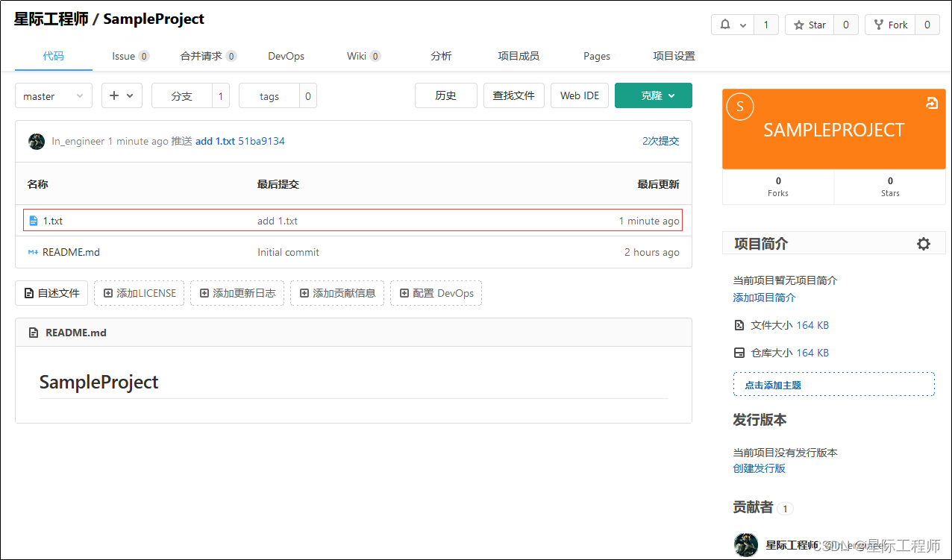Viewport: 952px width, 560px height.
Task: Click the 自述文件 document icon
Action: (x=29, y=293)
